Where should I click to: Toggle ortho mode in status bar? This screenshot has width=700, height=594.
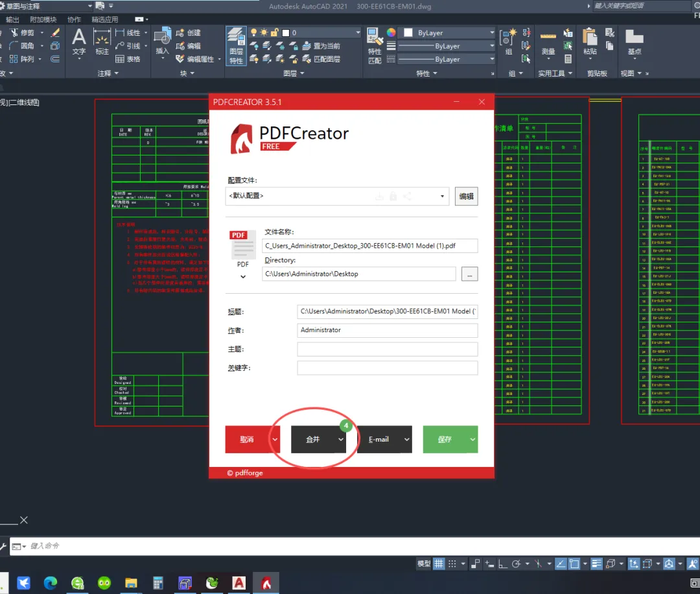(x=503, y=564)
